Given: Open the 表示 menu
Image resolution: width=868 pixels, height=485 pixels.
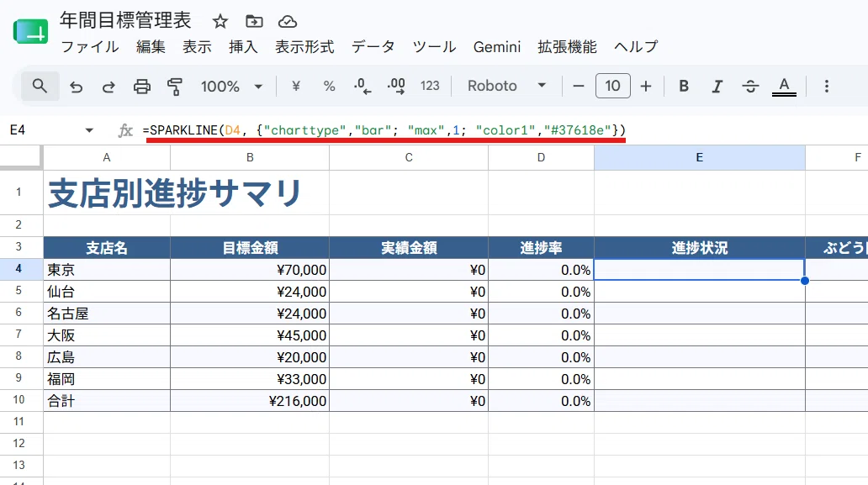Looking at the screenshot, I should pyautogui.click(x=197, y=47).
